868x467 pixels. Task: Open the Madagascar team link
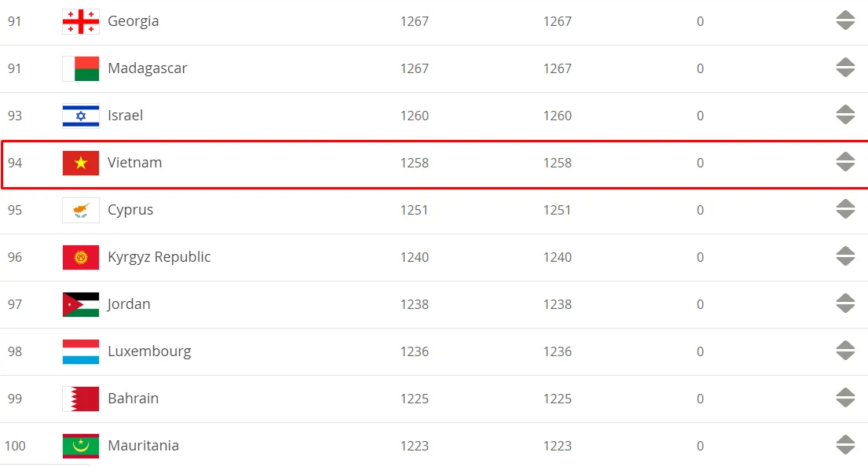click(x=147, y=68)
